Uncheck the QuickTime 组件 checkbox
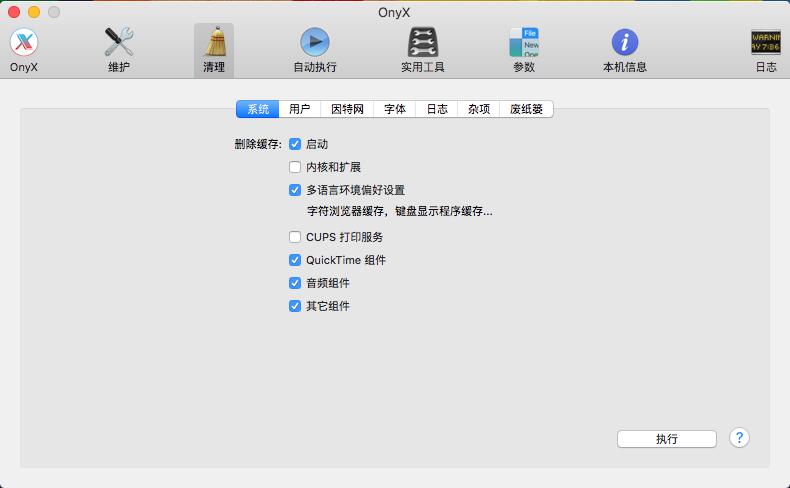This screenshot has width=790, height=488. pyautogui.click(x=295, y=260)
